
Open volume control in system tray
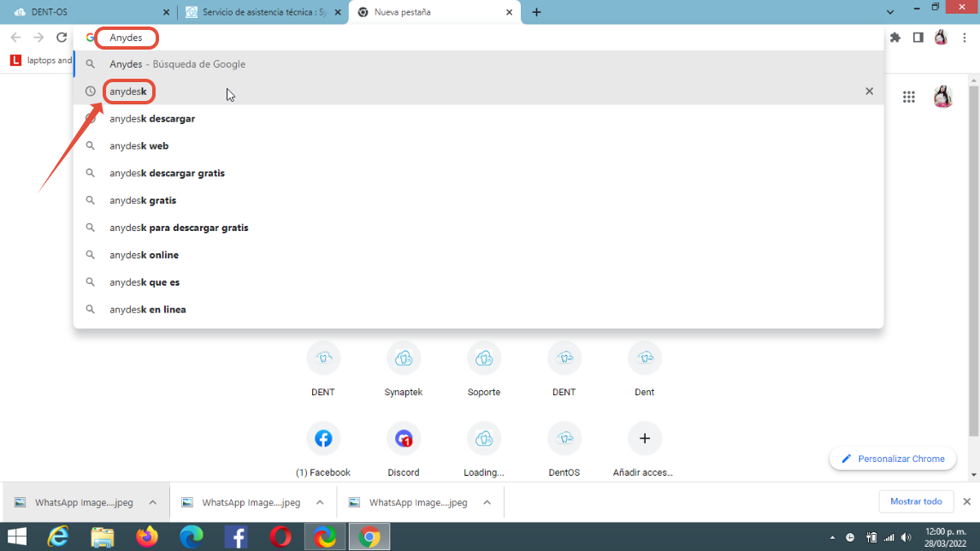pos(906,537)
